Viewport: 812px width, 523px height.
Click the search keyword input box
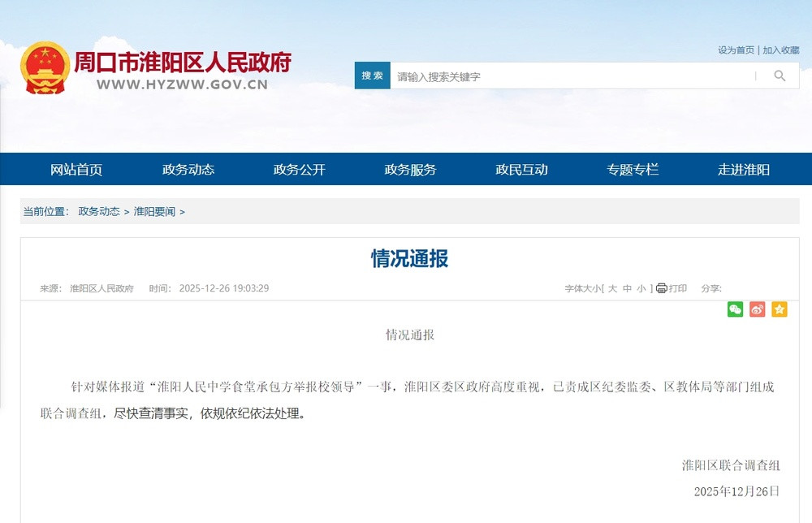(568, 75)
